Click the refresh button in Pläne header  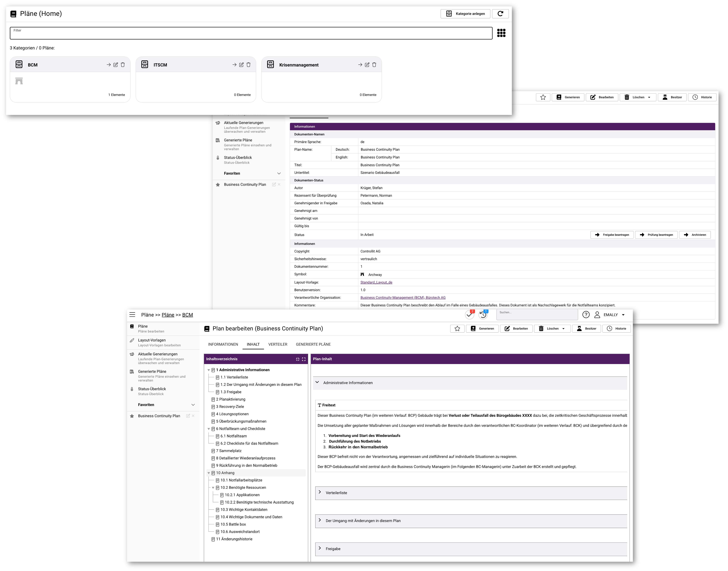coord(500,14)
